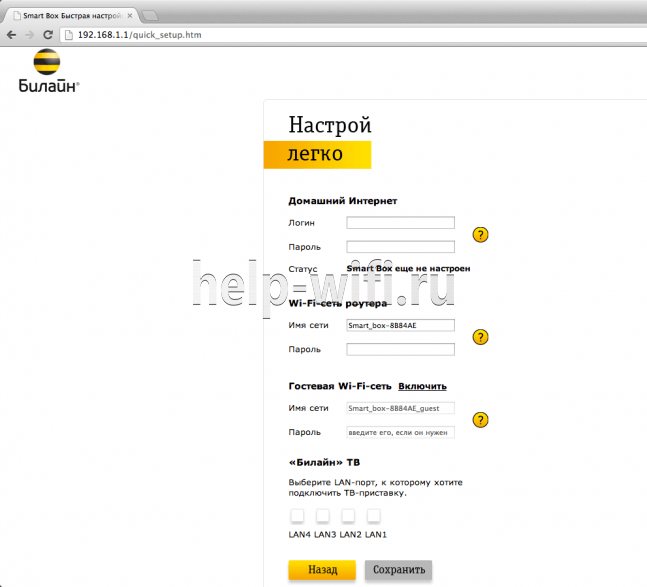Click the Home Internet Пароль field
This screenshot has width=647, height=587.
pyautogui.click(x=400, y=247)
